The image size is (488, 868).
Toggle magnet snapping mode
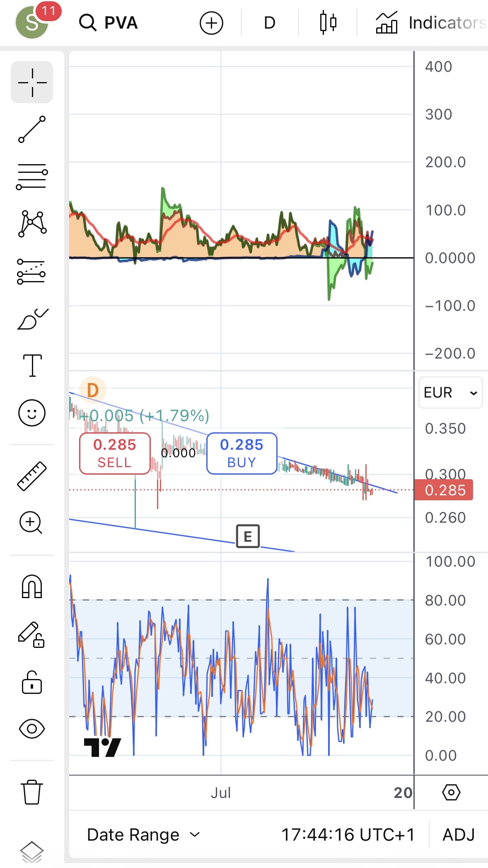(x=32, y=587)
